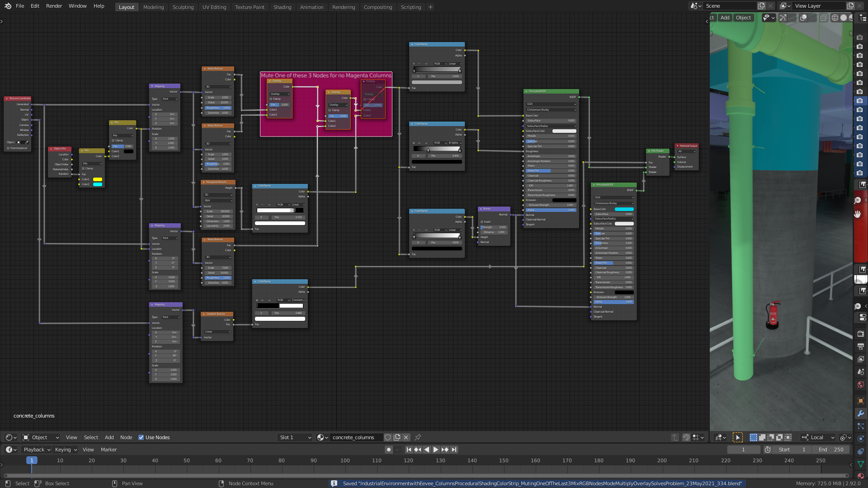This screenshot has height=488, width=868.
Task: Click the use preview range clock icon
Action: (768, 450)
